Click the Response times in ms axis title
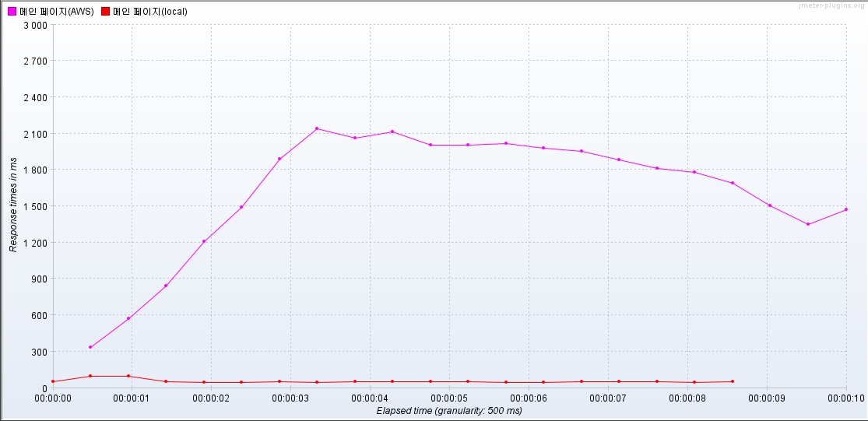Image resolution: width=868 pixels, height=421 pixels. tap(13, 205)
